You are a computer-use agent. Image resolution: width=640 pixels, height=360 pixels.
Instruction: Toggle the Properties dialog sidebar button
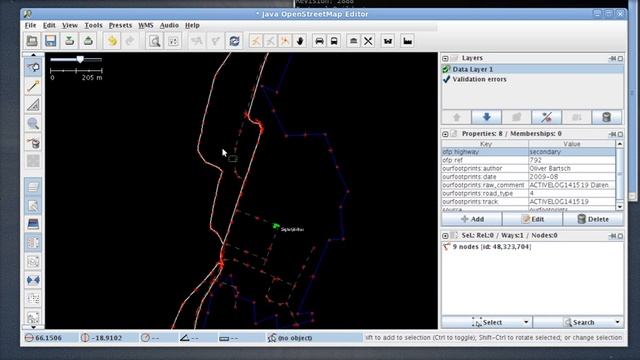coord(33,206)
